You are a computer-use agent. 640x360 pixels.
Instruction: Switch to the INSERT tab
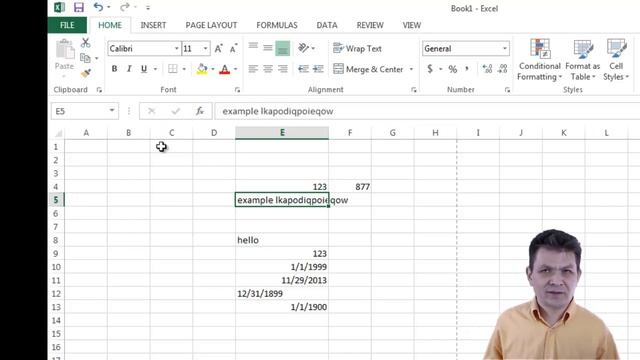tap(153, 25)
